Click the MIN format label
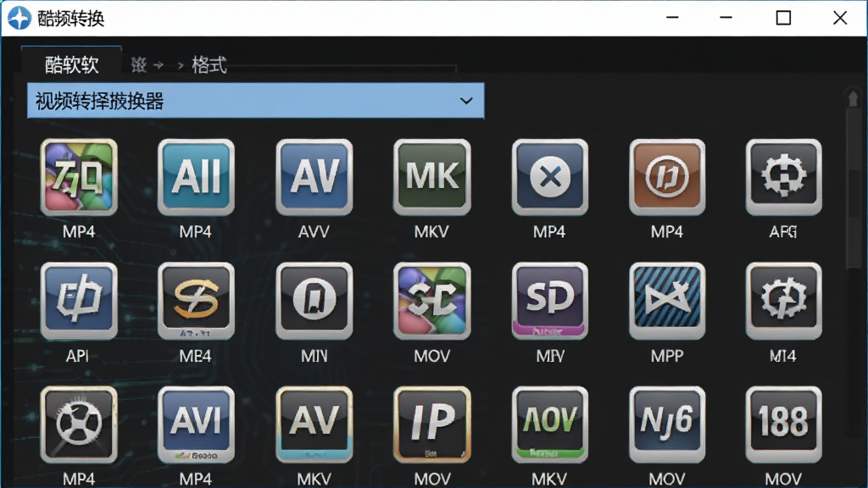The width and height of the screenshot is (868, 488). [x=314, y=355]
